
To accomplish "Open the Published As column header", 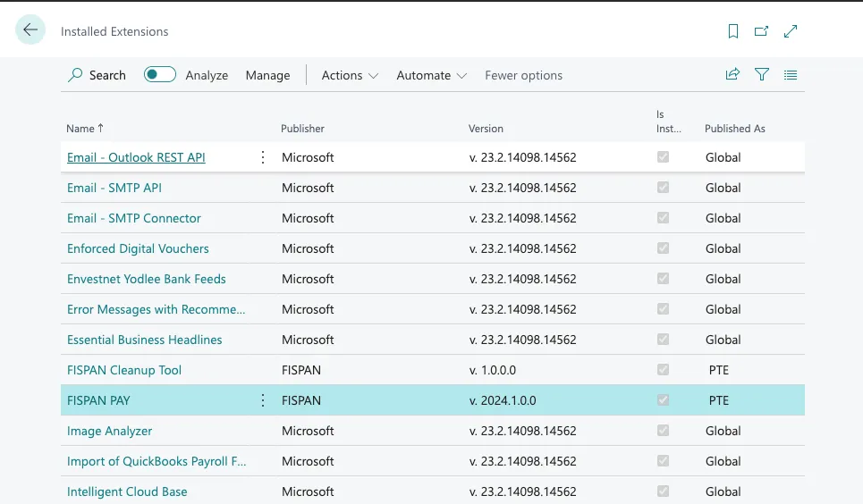I will point(735,128).
